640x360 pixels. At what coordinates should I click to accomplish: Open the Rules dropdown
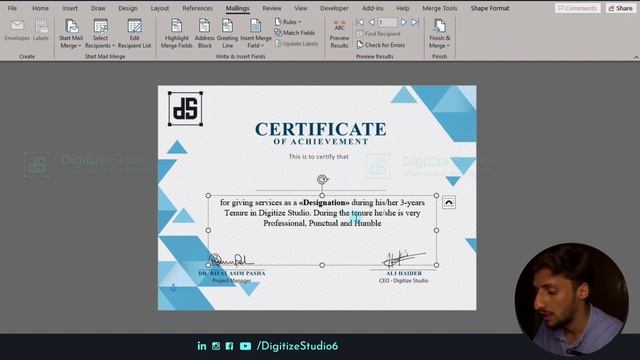click(288, 22)
